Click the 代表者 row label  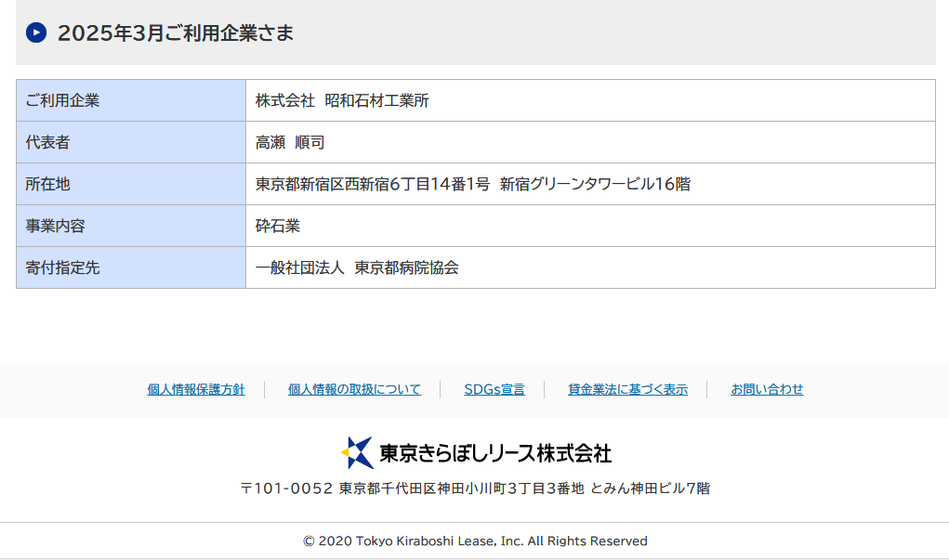47,142
